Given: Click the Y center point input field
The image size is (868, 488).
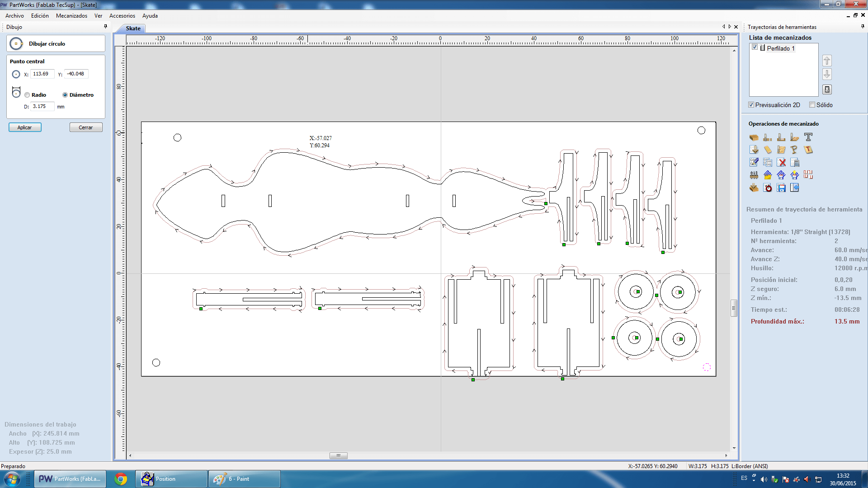Looking at the screenshot, I should (x=76, y=74).
